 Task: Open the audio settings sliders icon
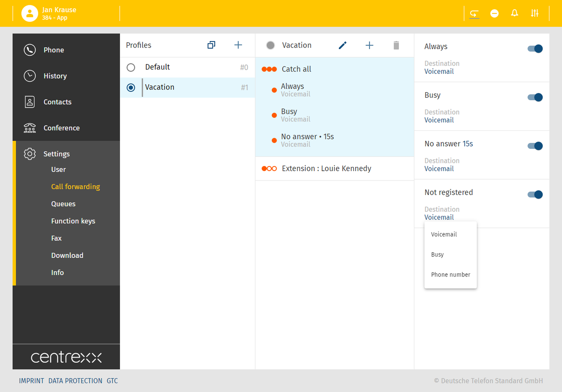tap(534, 13)
